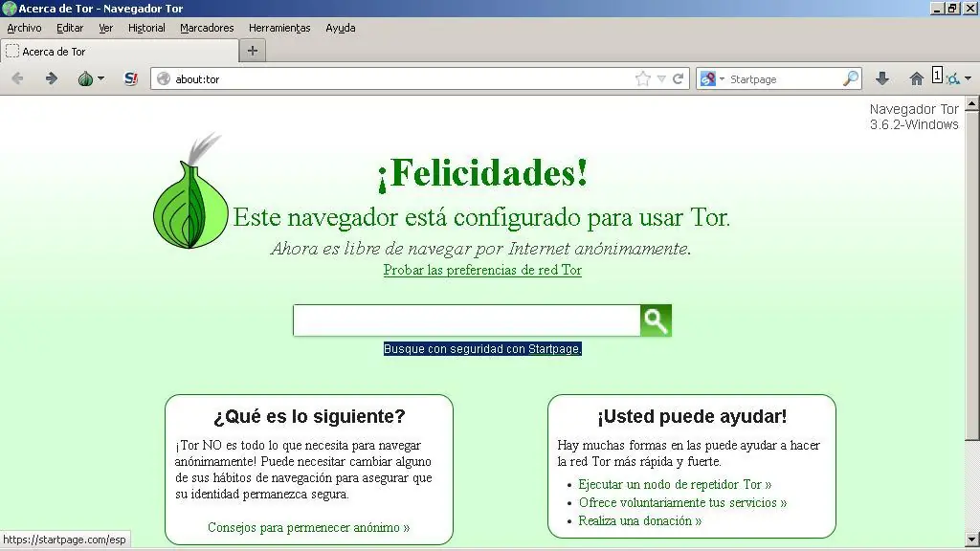This screenshot has height=551, width=980.
Task: Click the toolbar search magnifier icon
Action: (x=851, y=78)
